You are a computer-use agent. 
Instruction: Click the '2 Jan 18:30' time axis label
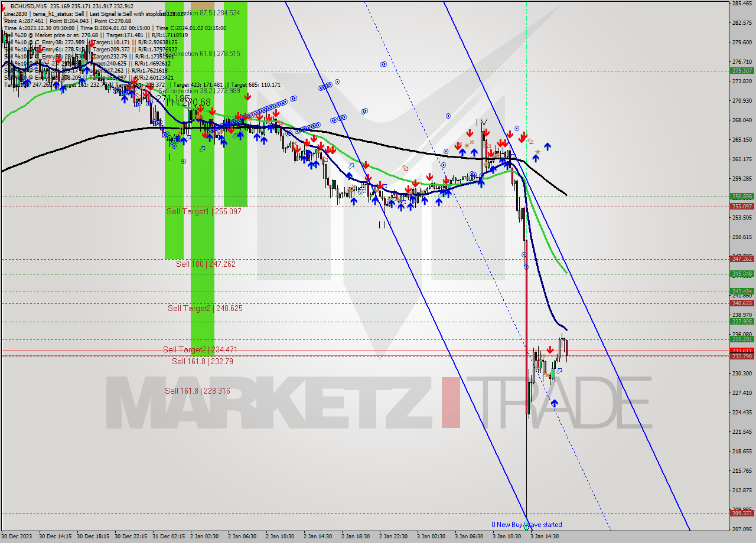356,537
